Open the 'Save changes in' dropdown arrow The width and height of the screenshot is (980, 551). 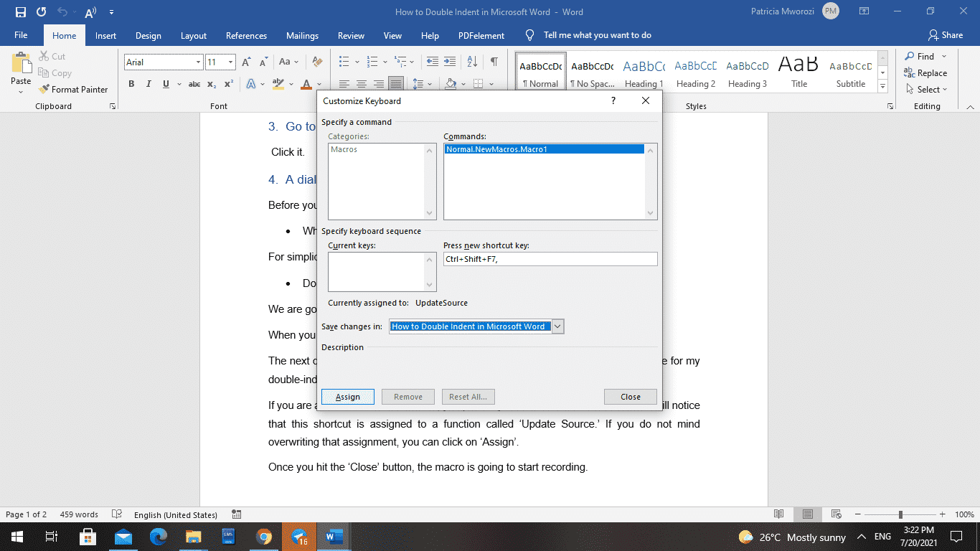[x=558, y=326]
